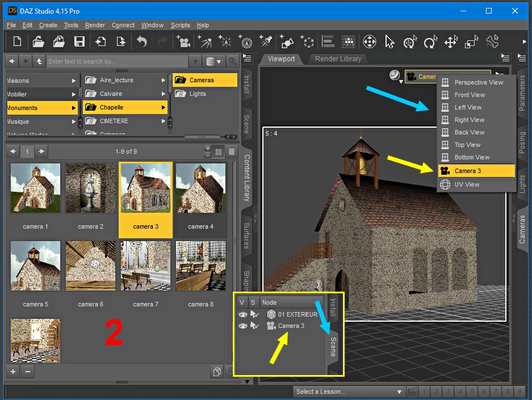Select Camera 3 in the view menu
Viewport: 532px width, 400px height.
tap(477, 171)
